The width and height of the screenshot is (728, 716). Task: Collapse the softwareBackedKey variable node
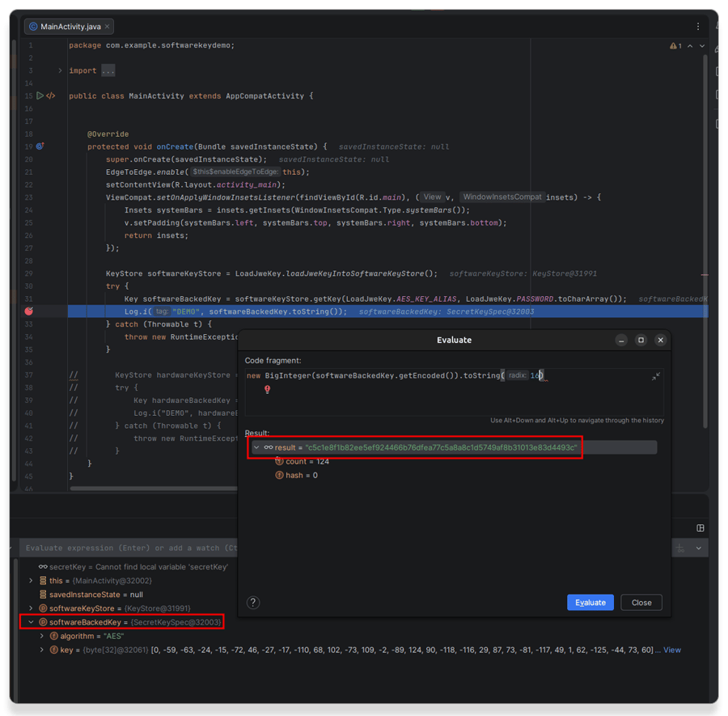click(x=31, y=621)
